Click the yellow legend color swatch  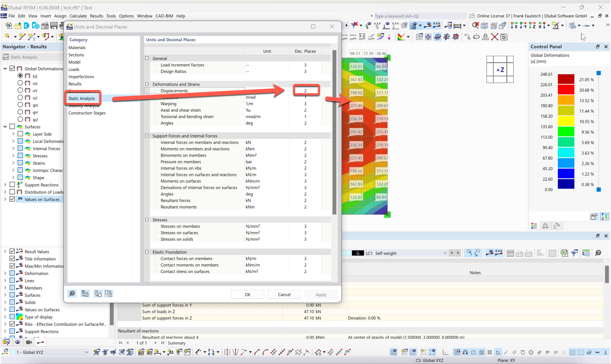(x=566, y=121)
